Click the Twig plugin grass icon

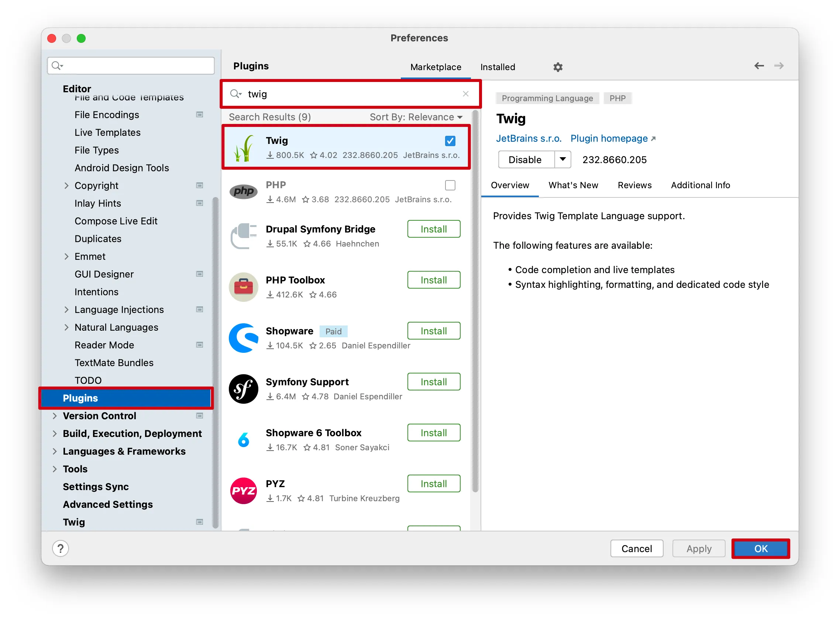click(x=244, y=148)
